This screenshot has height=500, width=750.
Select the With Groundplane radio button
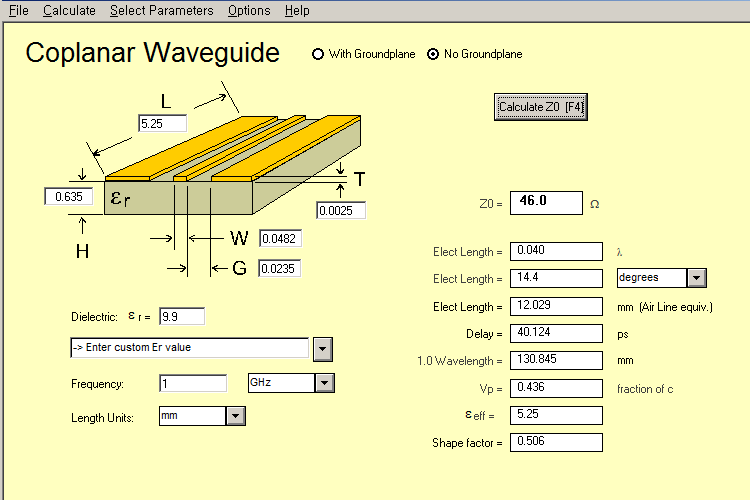point(319,54)
